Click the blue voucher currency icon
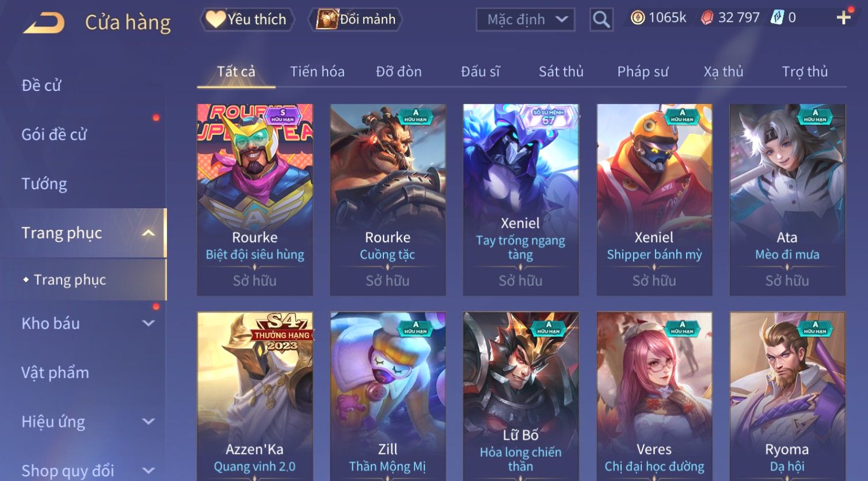Image resolution: width=868 pixels, height=481 pixels. pos(777,18)
